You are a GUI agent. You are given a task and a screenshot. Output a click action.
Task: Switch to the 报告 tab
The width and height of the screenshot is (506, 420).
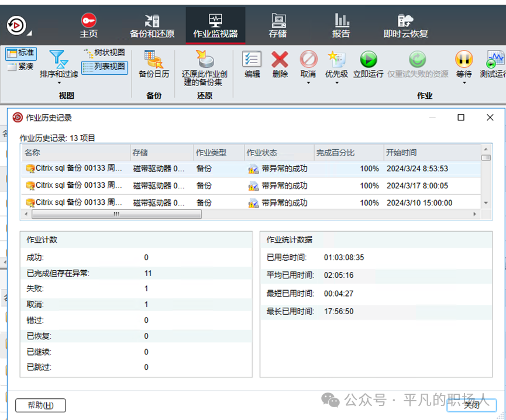[x=341, y=26]
